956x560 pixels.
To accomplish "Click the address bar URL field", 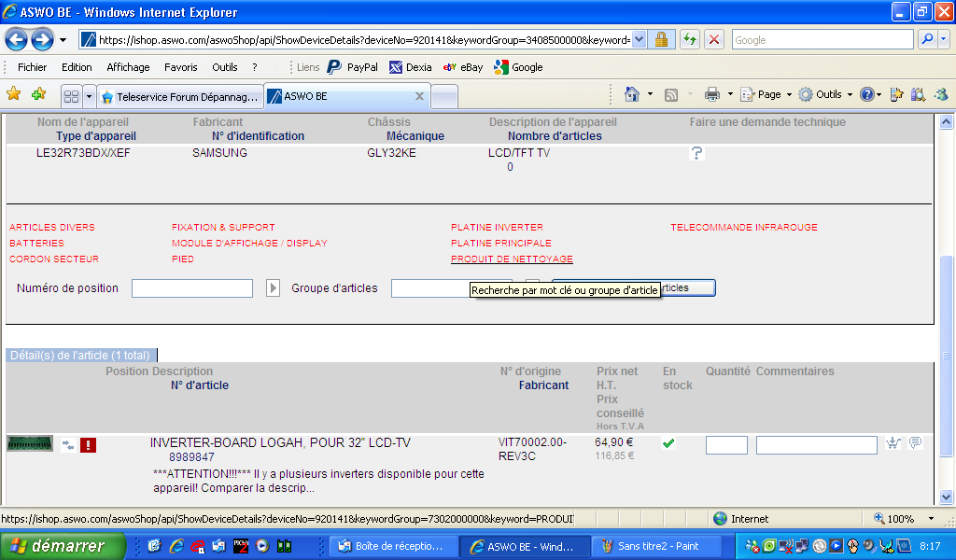I will coord(364,40).
